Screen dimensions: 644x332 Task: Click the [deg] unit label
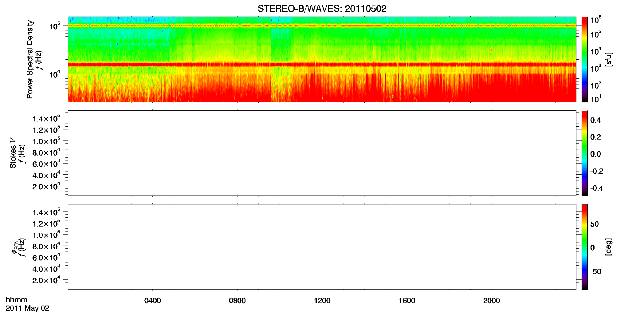tap(608, 247)
